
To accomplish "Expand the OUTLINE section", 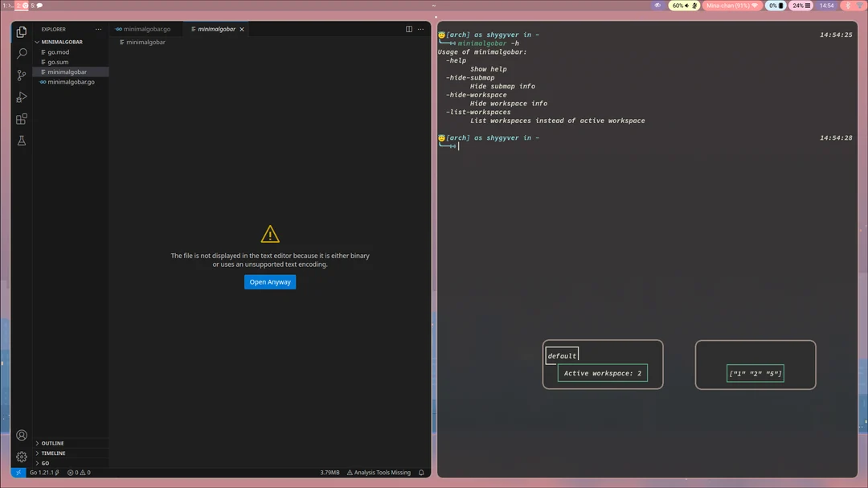I will 52,443.
